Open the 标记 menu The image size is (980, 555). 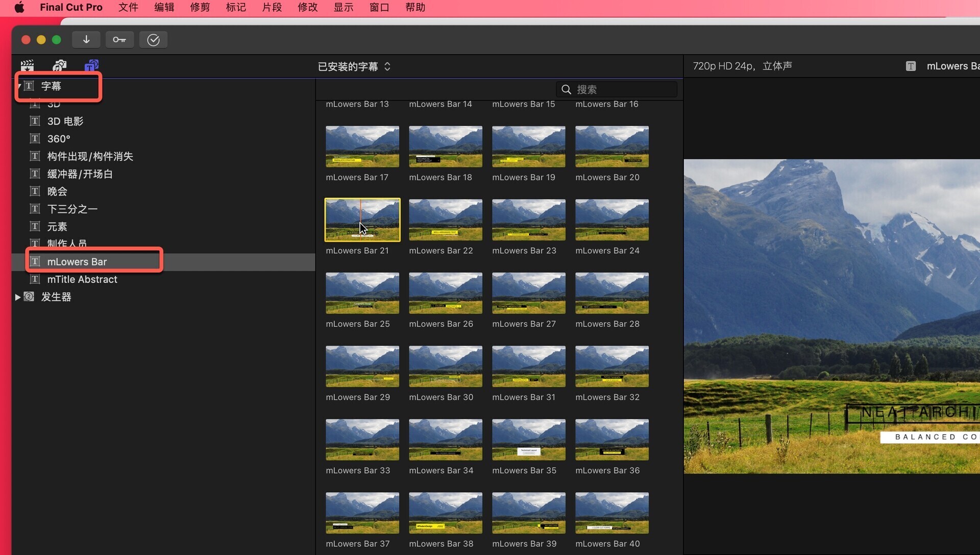pyautogui.click(x=236, y=7)
